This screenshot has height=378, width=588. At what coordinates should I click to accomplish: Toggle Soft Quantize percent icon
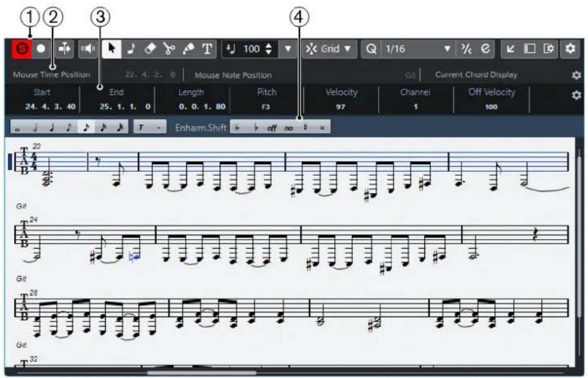pyautogui.click(x=466, y=49)
